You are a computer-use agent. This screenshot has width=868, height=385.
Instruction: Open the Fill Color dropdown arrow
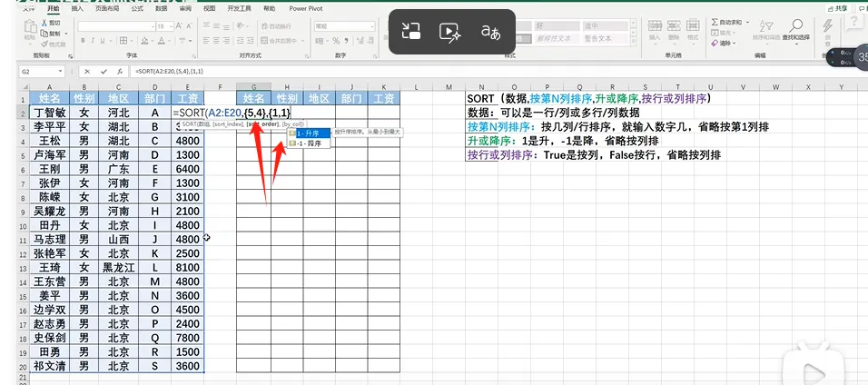(153, 41)
